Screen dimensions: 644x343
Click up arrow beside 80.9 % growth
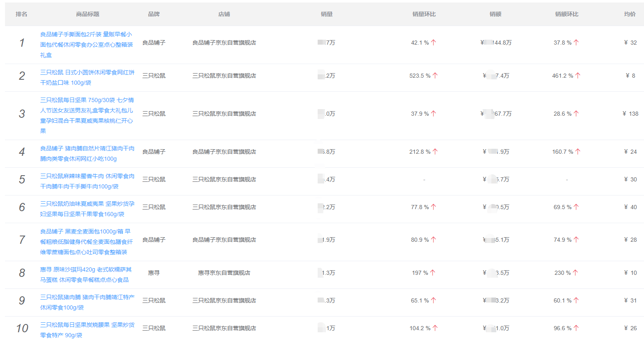click(x=433, y=240)
